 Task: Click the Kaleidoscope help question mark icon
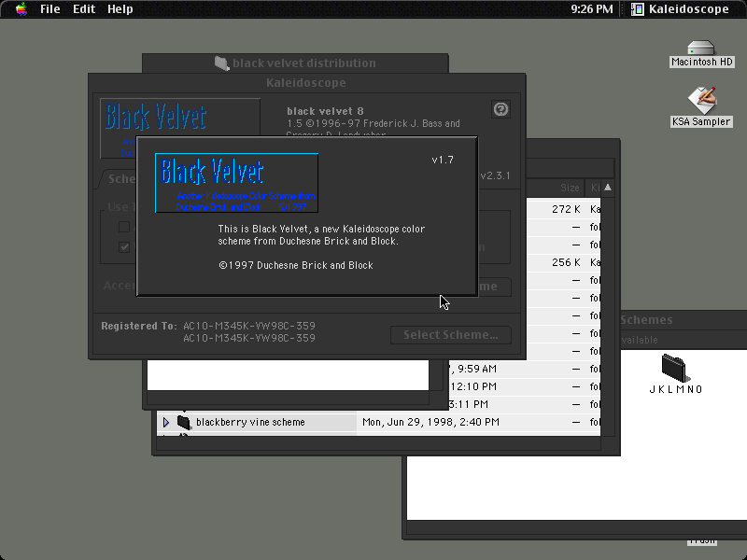(500, 109)
